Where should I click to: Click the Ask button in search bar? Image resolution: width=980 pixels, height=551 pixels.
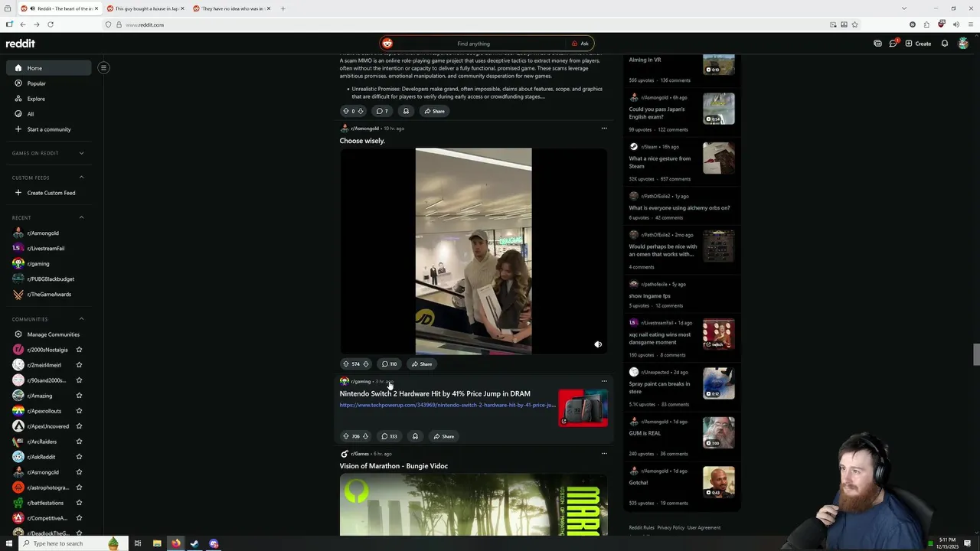[x=580, y=44]
